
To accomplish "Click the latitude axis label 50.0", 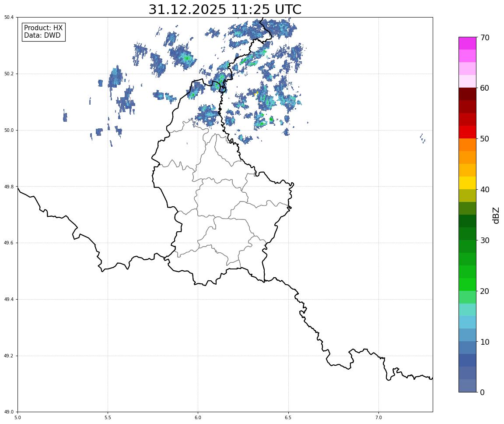I will pyautogui.click(x=9, y=130).
